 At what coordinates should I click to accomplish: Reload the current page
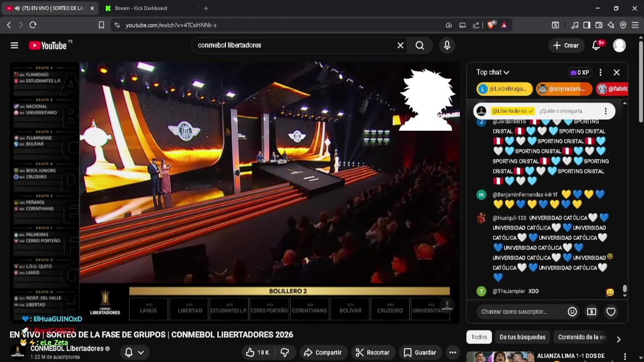[33, 25]
